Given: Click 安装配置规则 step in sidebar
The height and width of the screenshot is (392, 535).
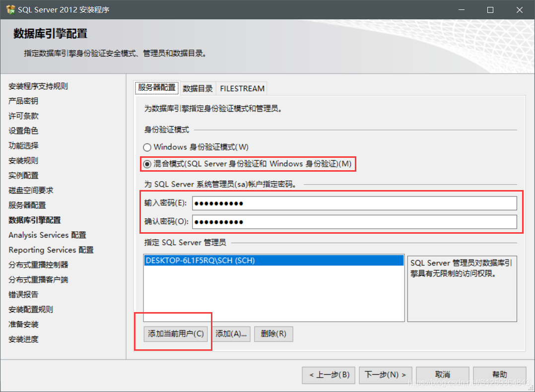Looking at the screenshot, I should tap(31, 310).
